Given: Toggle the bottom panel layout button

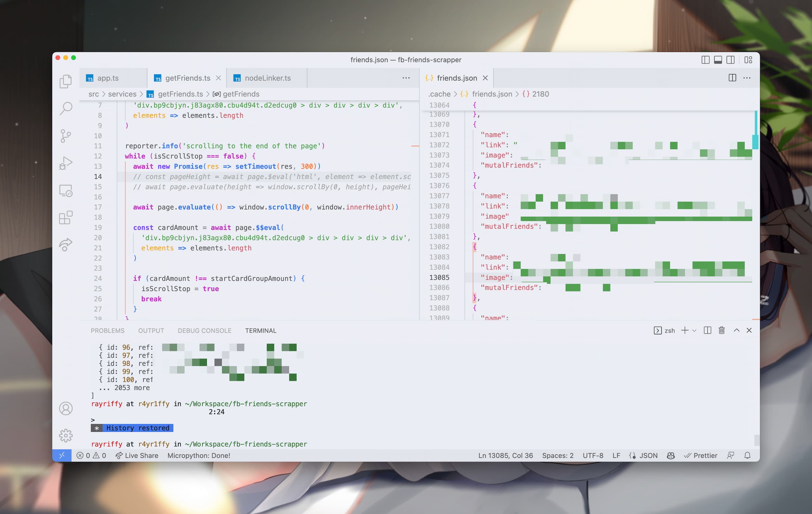Looking at the screenshot, I should (718, 60).
